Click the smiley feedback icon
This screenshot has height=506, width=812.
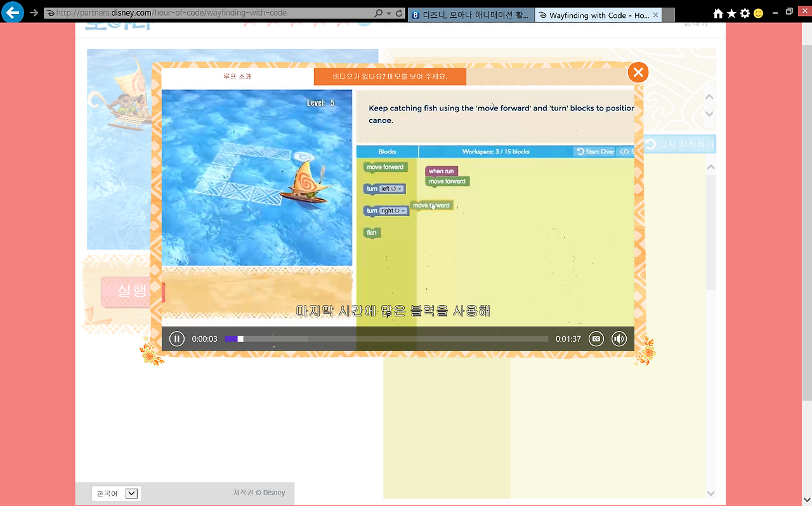pyautogui.click(x=758, y=13)
